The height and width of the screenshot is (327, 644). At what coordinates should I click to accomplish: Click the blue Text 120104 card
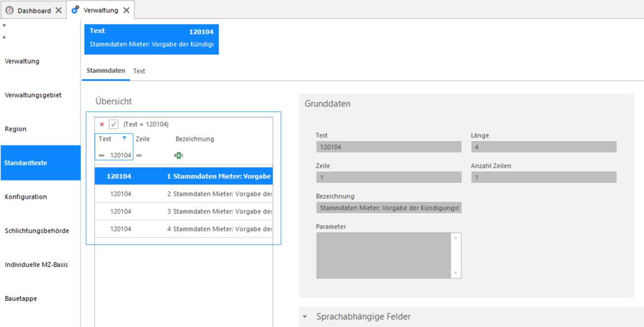[x=151, y=39]
